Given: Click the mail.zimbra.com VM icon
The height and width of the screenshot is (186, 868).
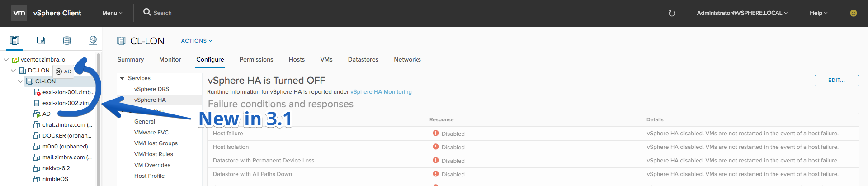Looking at the screenshot, I should 37,157.
